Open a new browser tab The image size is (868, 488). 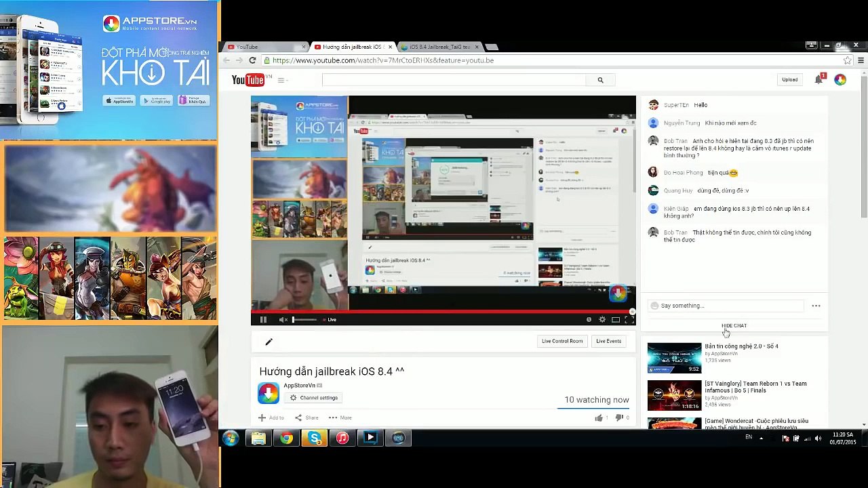click(x=492, y=47)
